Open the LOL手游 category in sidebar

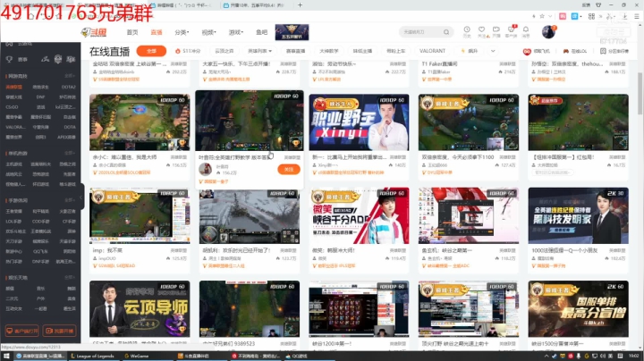[13, 222]
